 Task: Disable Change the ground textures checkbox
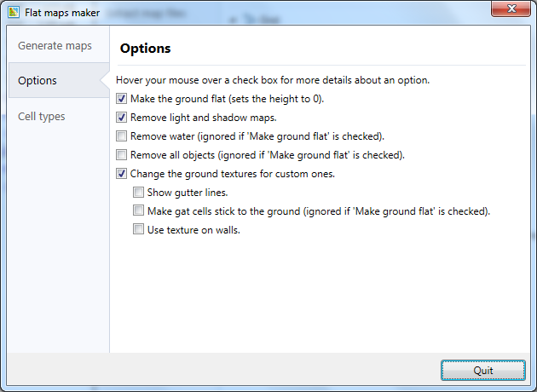click(x=121, y=174)
